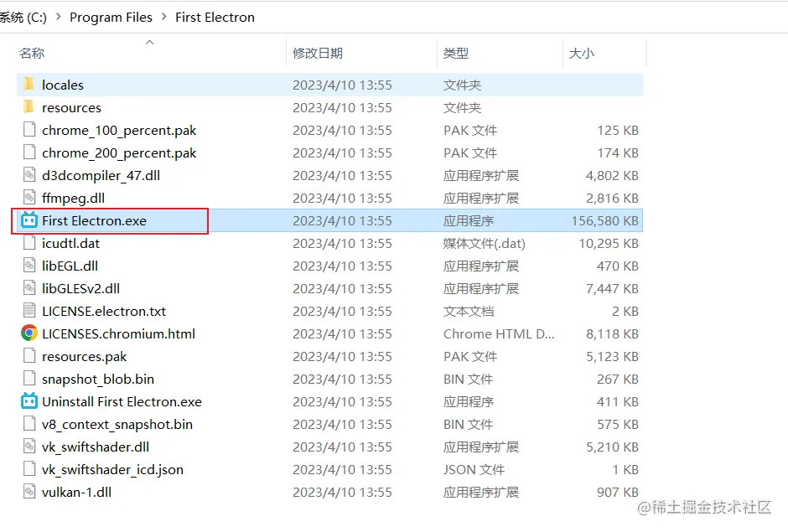Click the Chrome HTML D... type cell

click(499, 333)
